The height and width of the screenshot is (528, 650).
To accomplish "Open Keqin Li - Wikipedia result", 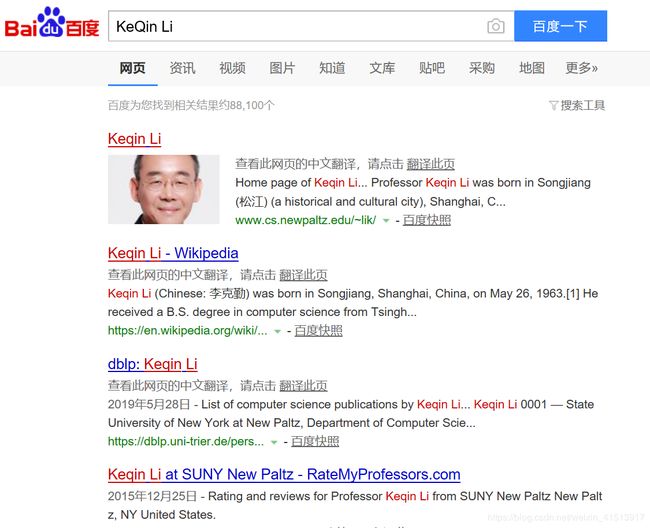I will [173, 253].
